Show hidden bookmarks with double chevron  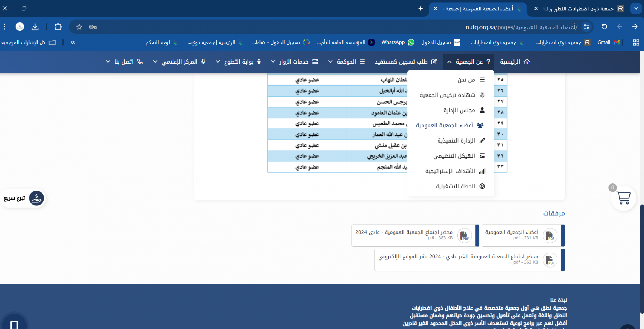[x=73, y=42]
